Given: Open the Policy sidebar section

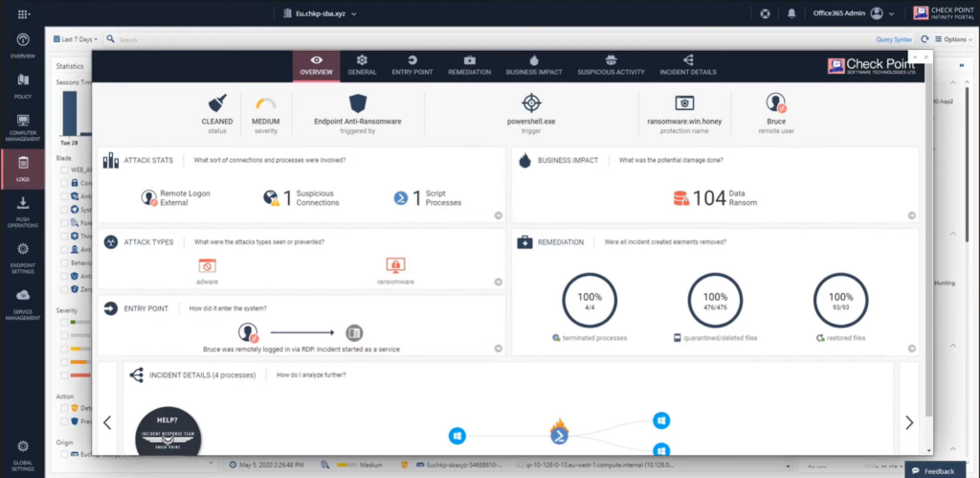Looking at the screenshot, I should 23,86.
